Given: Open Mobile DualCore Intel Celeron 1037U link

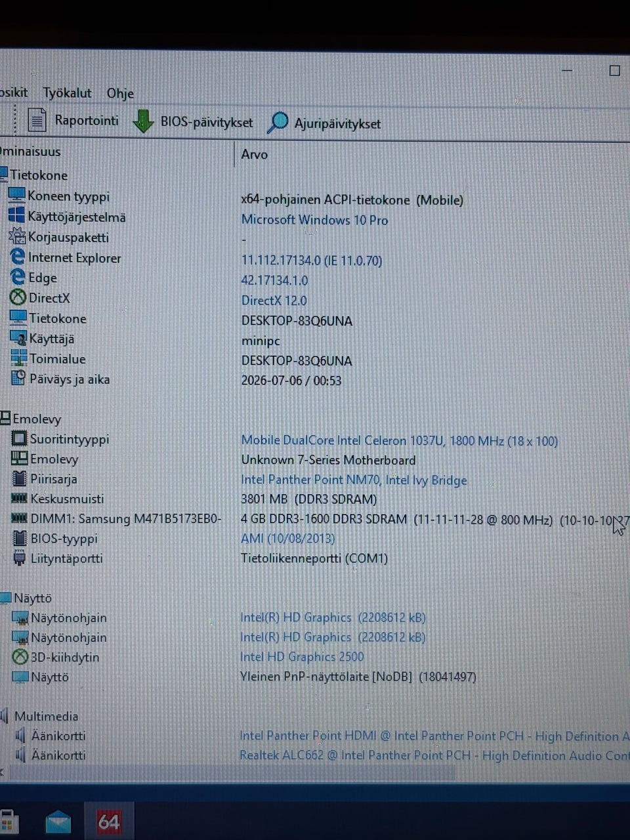Looking at the screenshot, I should 399,441.
